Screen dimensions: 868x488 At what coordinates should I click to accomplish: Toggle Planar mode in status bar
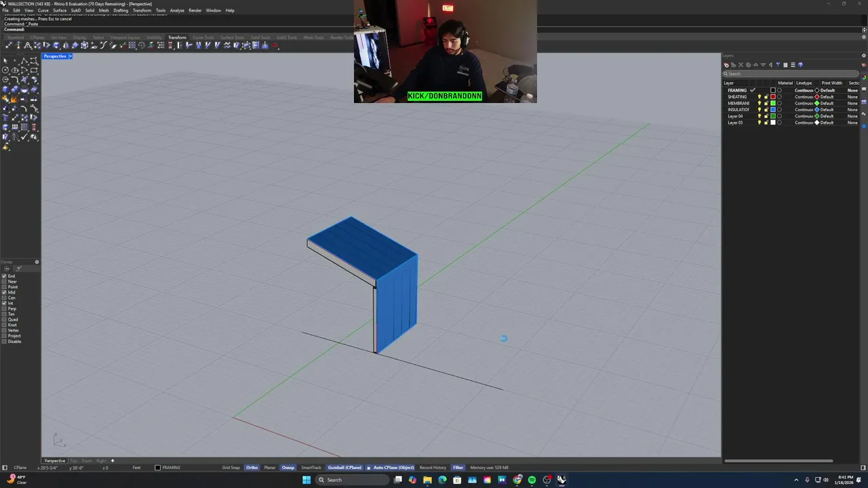[x=270, y=468]
